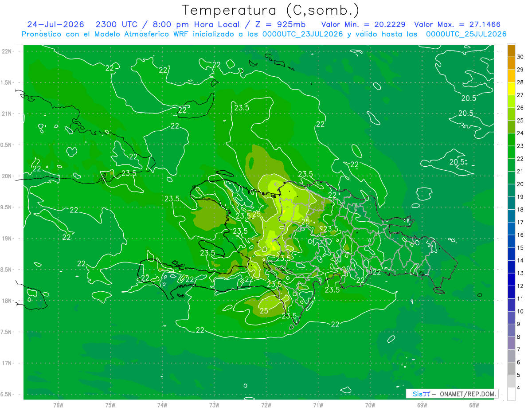This screenshot has height=411, width=532.
Task: Click the "71W" longitude axis label
Action: pos(318,405)
